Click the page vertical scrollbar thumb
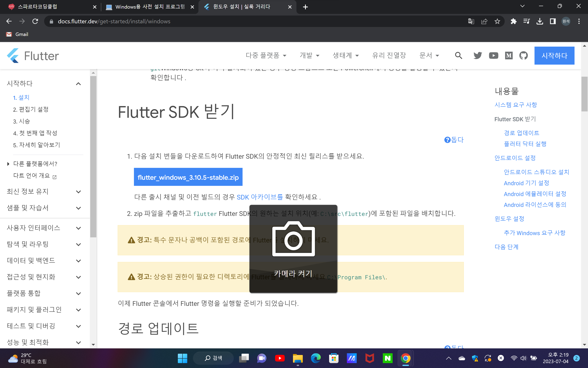This screenshot has height=368, width=588. point(584,94)
